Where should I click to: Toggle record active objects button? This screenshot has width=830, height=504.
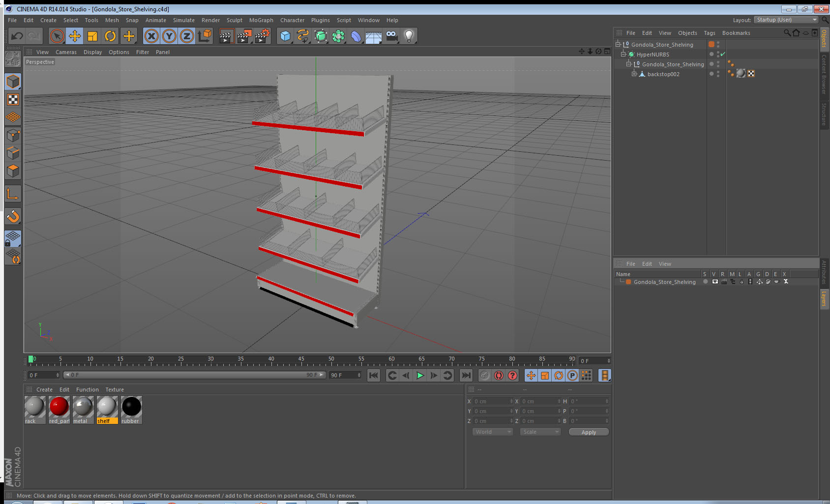coord(485,376)
